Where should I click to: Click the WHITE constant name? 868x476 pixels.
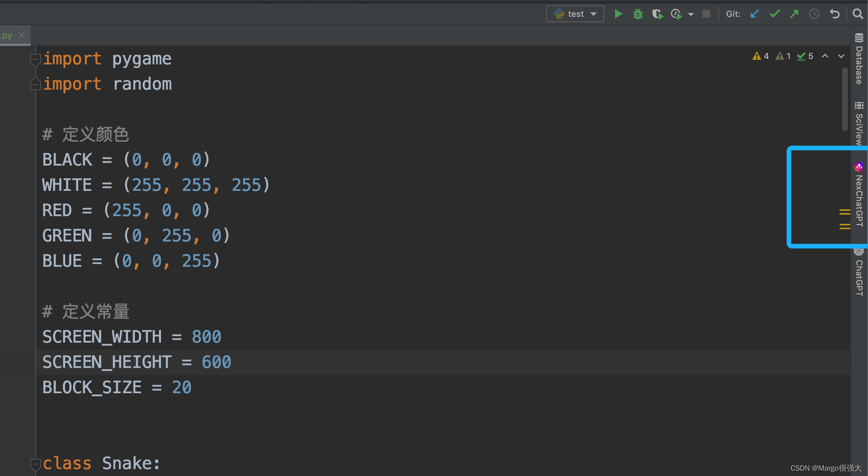pyautogui.click(x=67, y=185)
